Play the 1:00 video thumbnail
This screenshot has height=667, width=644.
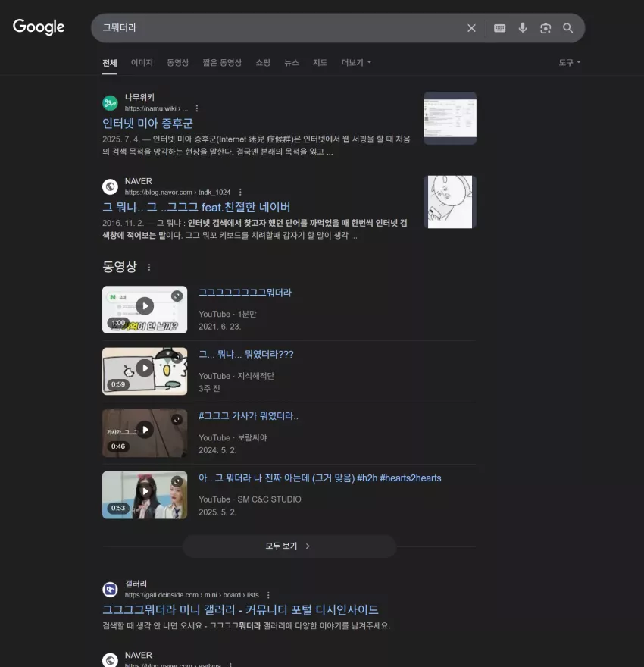(145, 309)
